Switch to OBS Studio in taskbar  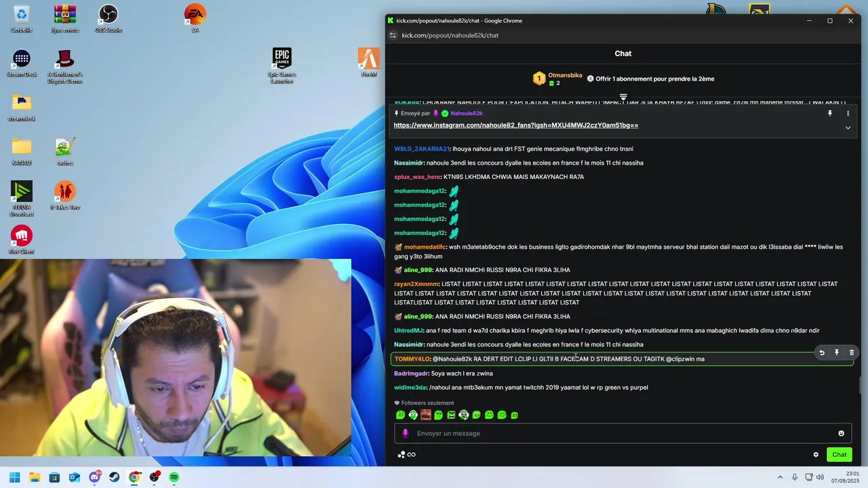[155, 478]
